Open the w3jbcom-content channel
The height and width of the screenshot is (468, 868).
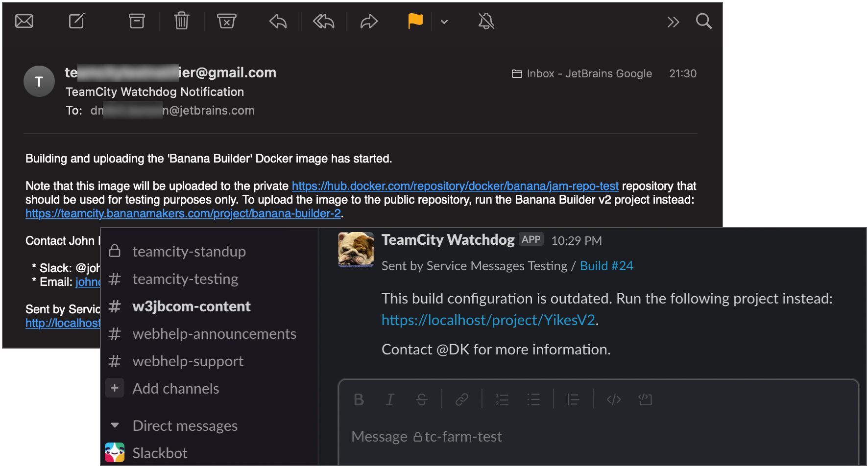(191, 306)
